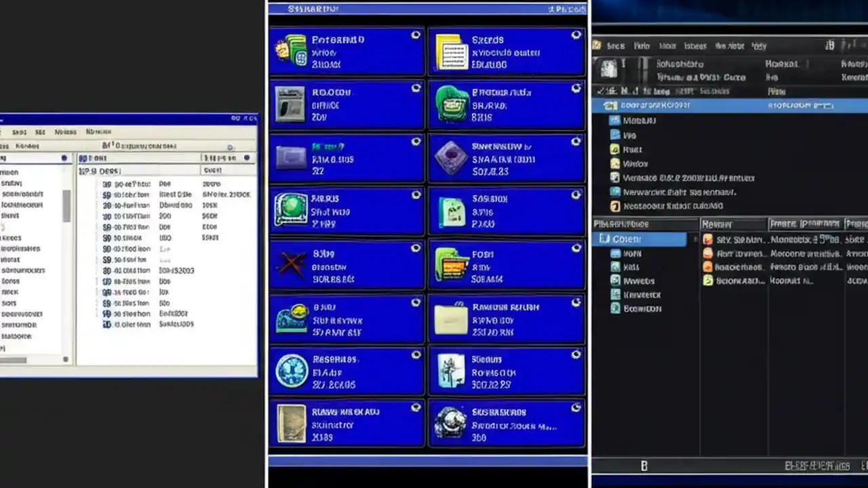Screen dimensions: 868x488
Task: Toggle the circular badge on the top-left tile
Action: point(416,35)
